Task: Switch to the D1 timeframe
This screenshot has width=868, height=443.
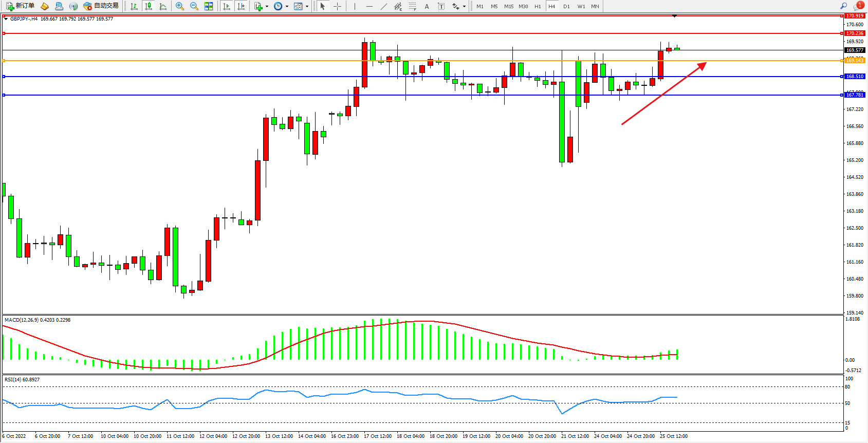Action: [566, 6]
